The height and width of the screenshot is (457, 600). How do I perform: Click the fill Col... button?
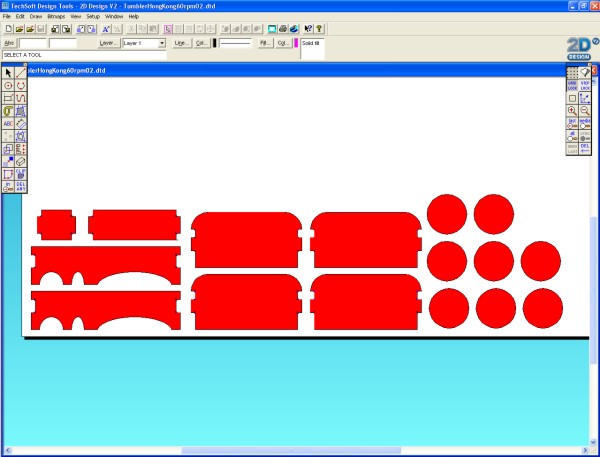(283, 43)
